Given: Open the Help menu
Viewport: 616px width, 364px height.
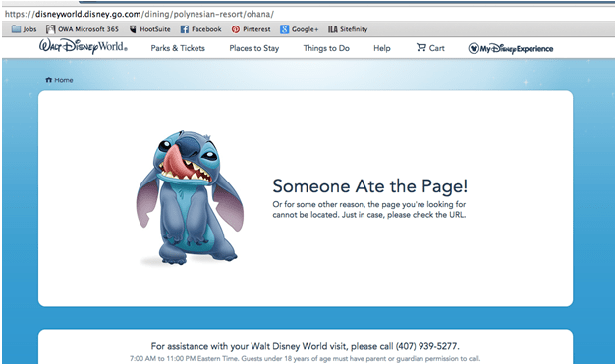Looking at the screenshot, I should (382, 48).
